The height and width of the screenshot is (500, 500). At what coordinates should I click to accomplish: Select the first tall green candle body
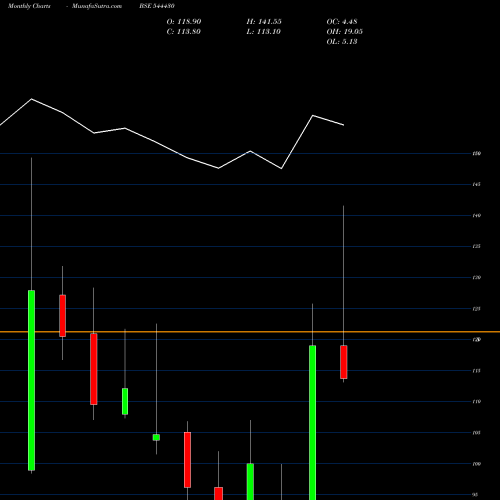31,380
